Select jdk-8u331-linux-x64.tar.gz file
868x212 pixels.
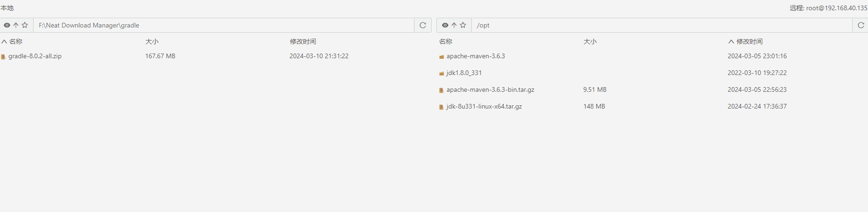click(484, 106)
